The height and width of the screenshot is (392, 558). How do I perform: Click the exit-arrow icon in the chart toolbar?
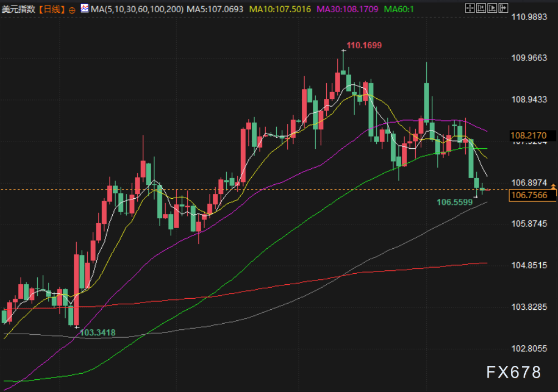tap(503, 8)
